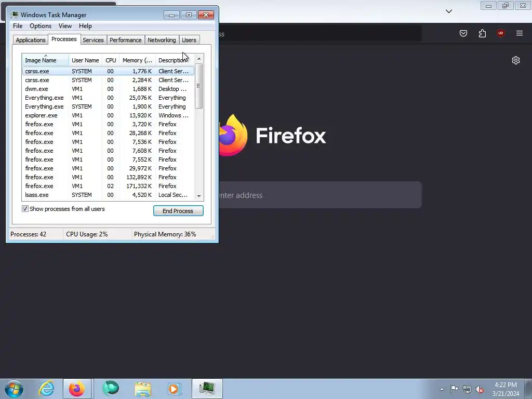This screenshot has height=399, width=532.
Task: Open Firefox Pocket save icon
Action: (x=463, y=33)
